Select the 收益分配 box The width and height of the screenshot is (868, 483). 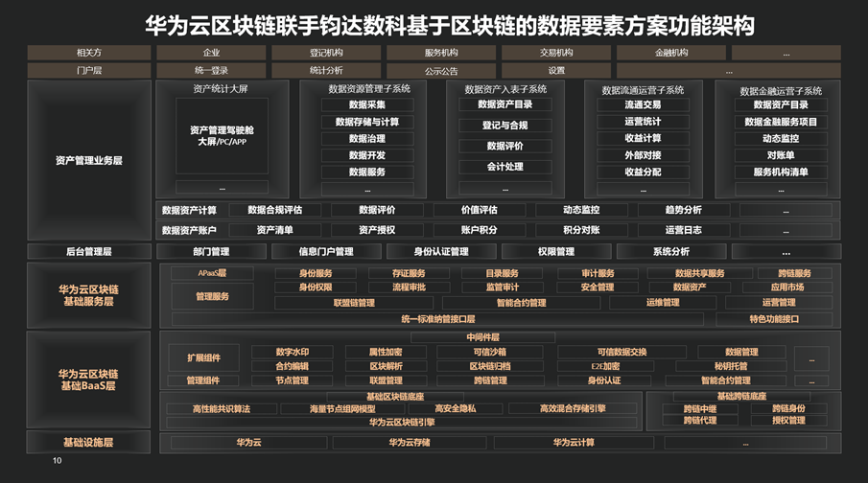644,172
